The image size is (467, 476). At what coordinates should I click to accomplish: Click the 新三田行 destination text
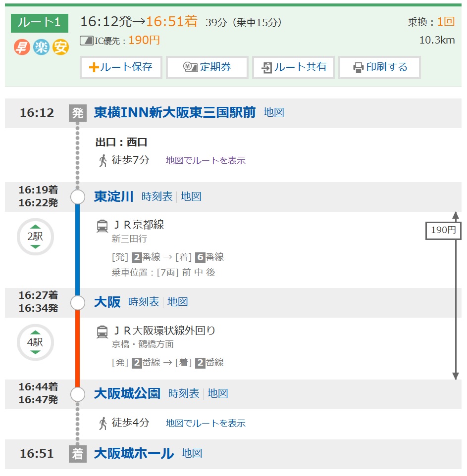pyautogui.click(x=129, y=239)
